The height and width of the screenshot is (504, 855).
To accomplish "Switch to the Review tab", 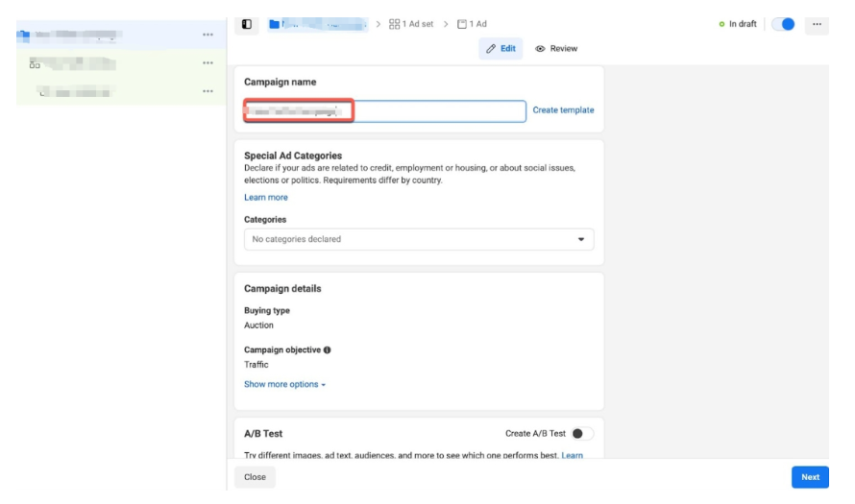I will [556, 49].
